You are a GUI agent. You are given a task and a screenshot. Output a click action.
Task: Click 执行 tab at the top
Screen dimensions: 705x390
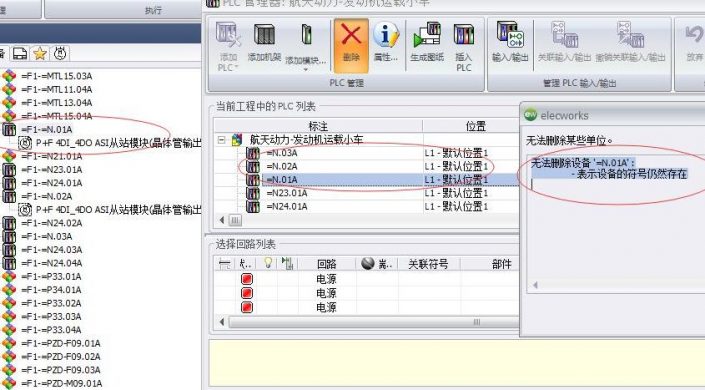point(153,10)
